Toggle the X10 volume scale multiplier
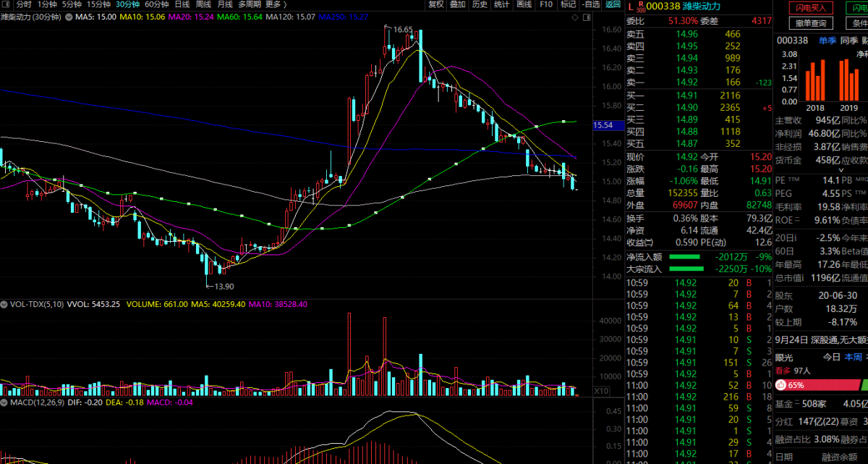Viewport: 868px width, 464px height. coord(600,391)
